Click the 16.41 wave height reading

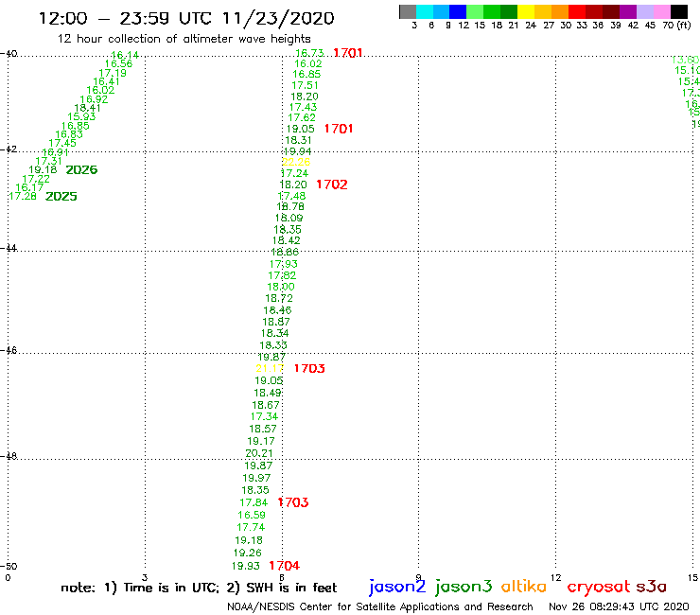click(x=106, y=81)
